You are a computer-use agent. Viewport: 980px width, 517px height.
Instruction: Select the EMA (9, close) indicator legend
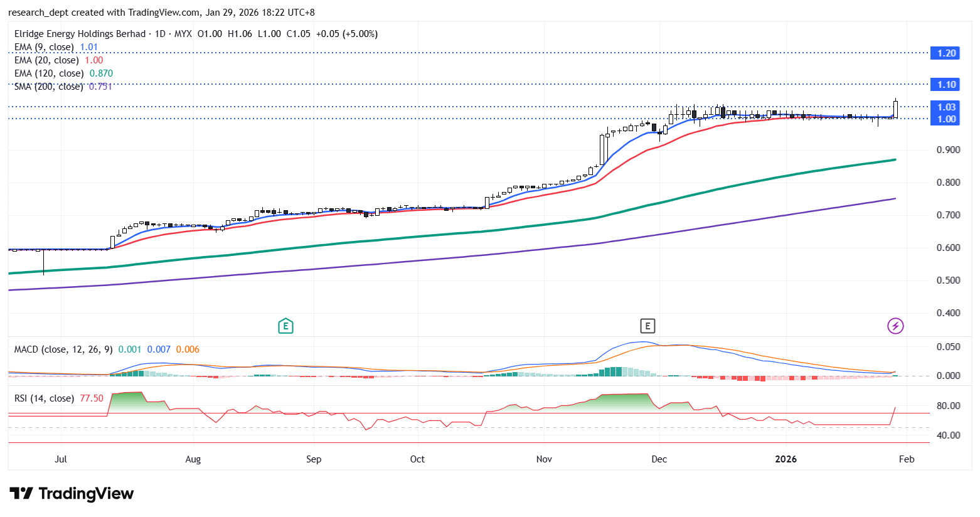(44, 47)
